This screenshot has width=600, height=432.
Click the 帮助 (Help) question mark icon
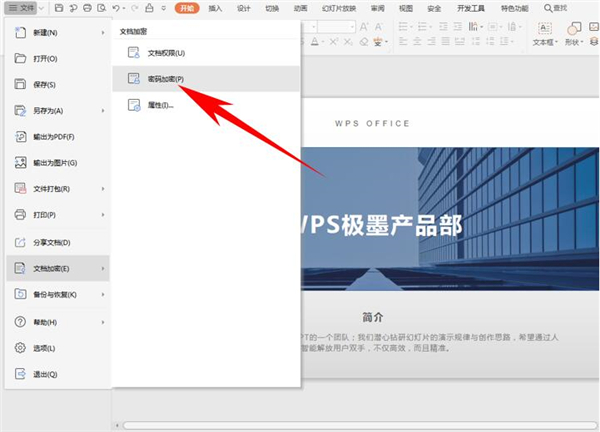click(21, 323)
